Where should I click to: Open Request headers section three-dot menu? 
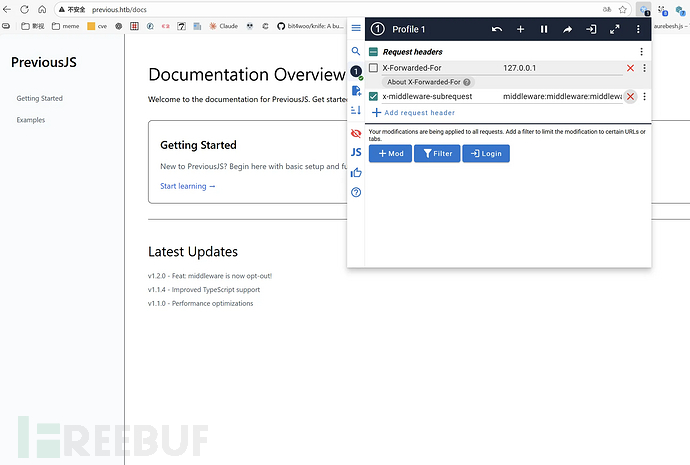[x=641, y=52]
